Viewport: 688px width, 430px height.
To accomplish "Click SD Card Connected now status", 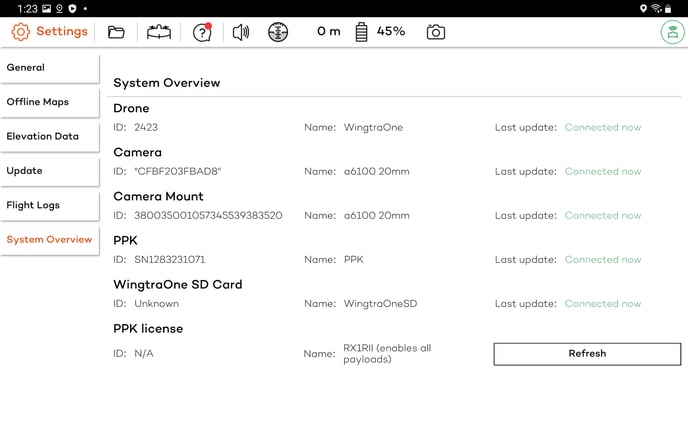I will click(603, 304).
